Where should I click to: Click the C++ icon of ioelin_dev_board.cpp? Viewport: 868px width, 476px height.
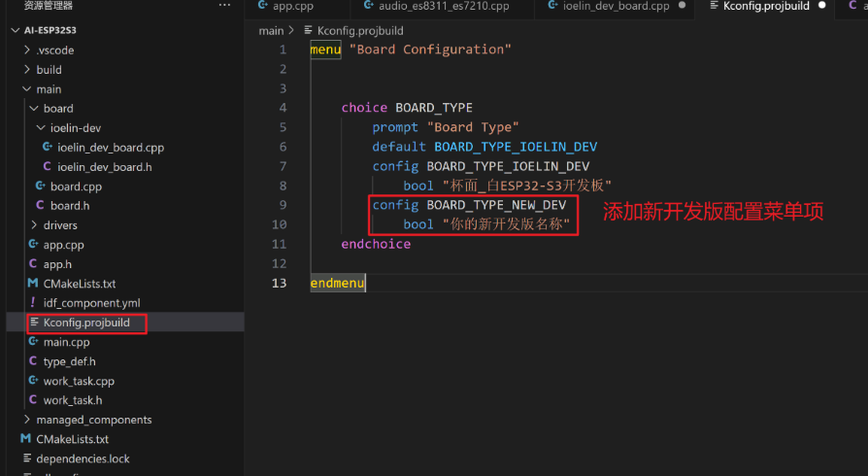click(x=48, y=147)
